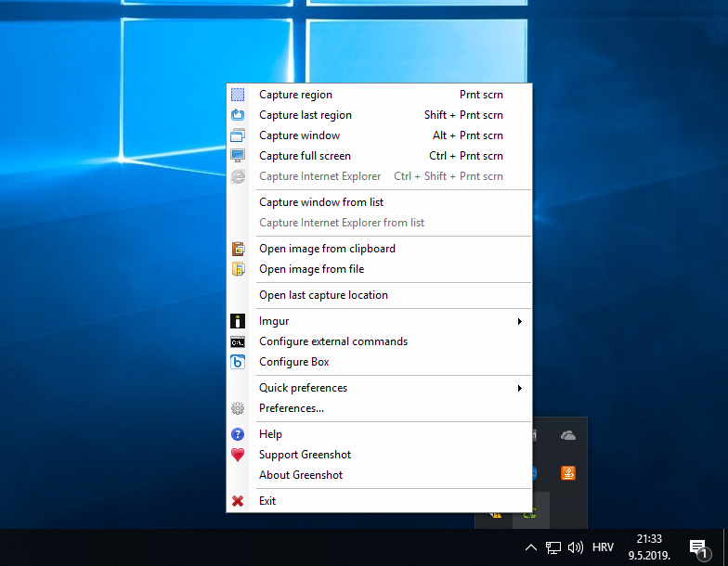Select Open image from file
Screen dimensions: 728x566
tap(379, 269)
